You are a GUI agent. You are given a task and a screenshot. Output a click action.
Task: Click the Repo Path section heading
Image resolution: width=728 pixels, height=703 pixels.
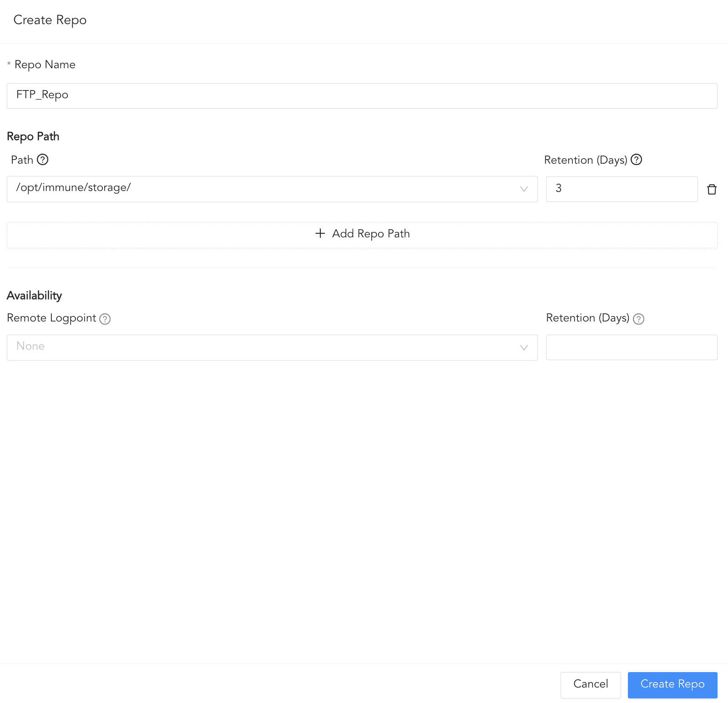pos(33,136)
